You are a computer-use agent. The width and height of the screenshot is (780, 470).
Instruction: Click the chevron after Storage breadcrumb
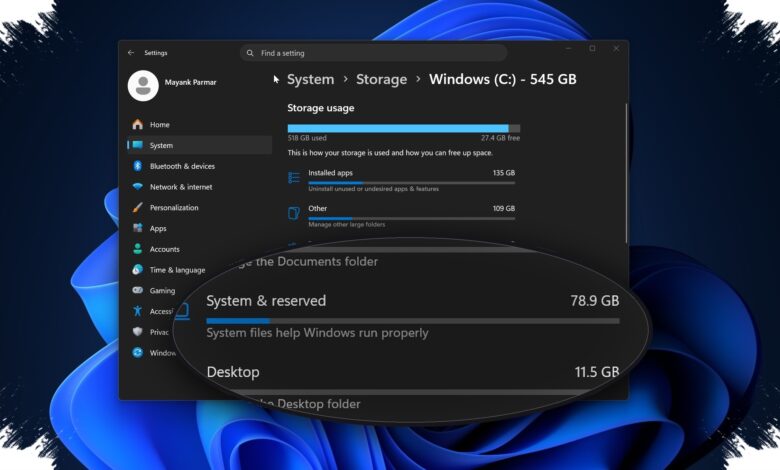coord(418,80)
